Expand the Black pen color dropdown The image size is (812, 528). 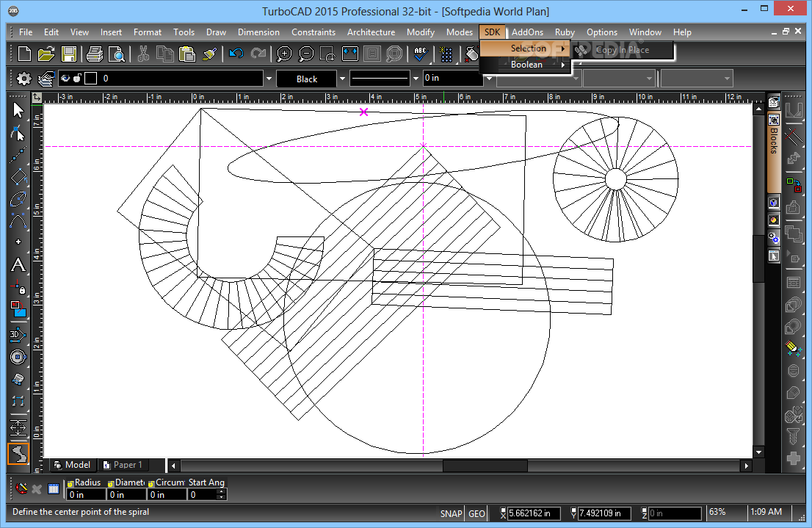tap(342, 79)
